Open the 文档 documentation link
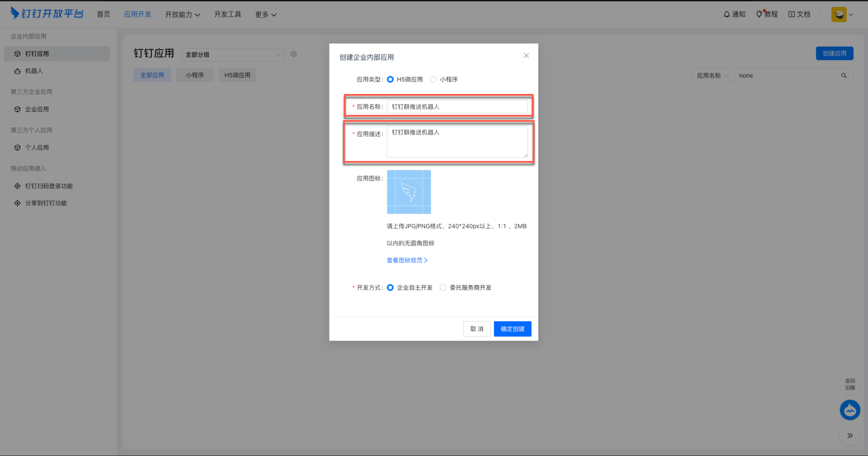 coord(799,14)
